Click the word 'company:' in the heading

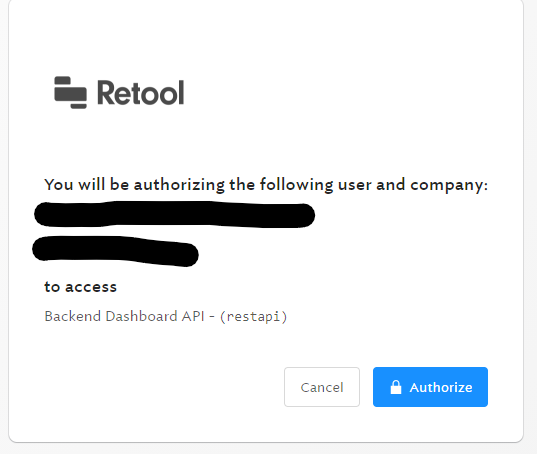pos(449,186)
